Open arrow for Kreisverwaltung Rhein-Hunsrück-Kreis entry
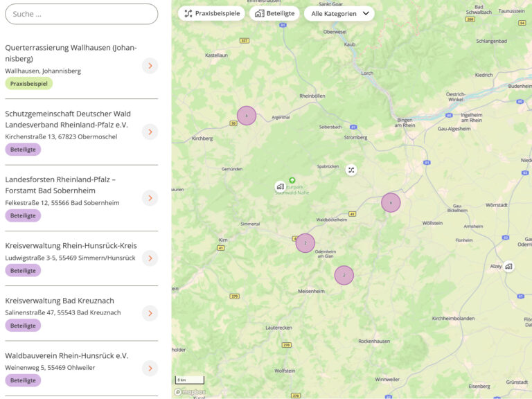 tap(150, 258)
